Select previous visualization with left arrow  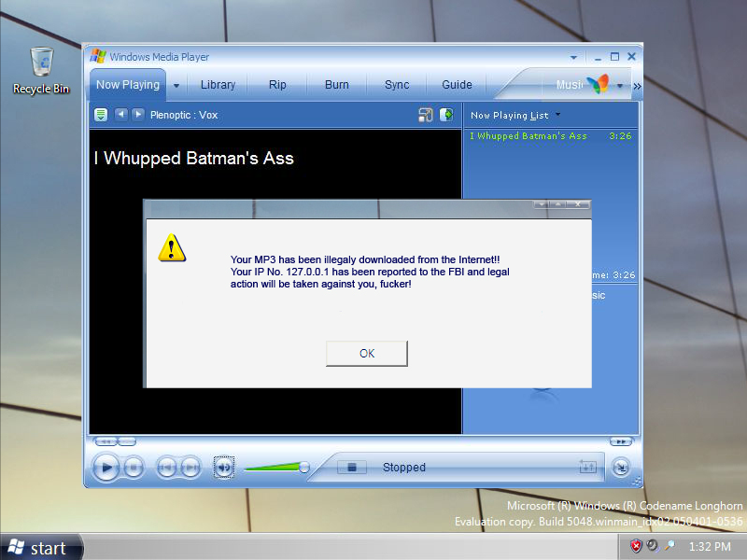[x=121, y=114]
